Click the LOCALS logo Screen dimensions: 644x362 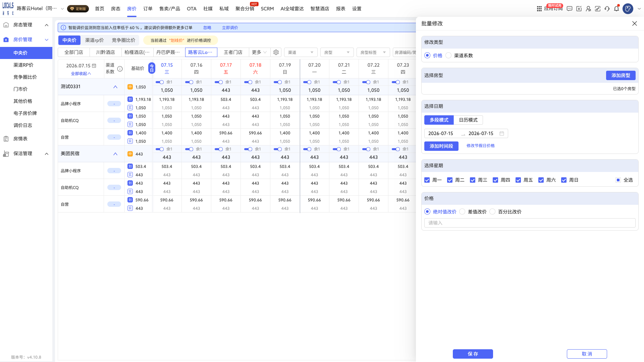click(8, 8)
